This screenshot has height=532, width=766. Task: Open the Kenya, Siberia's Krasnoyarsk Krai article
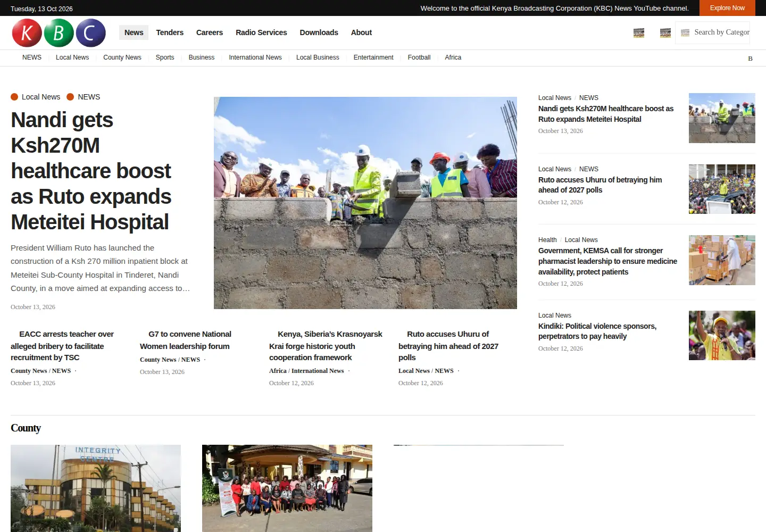pyautogui.click(x=326, y=346)
